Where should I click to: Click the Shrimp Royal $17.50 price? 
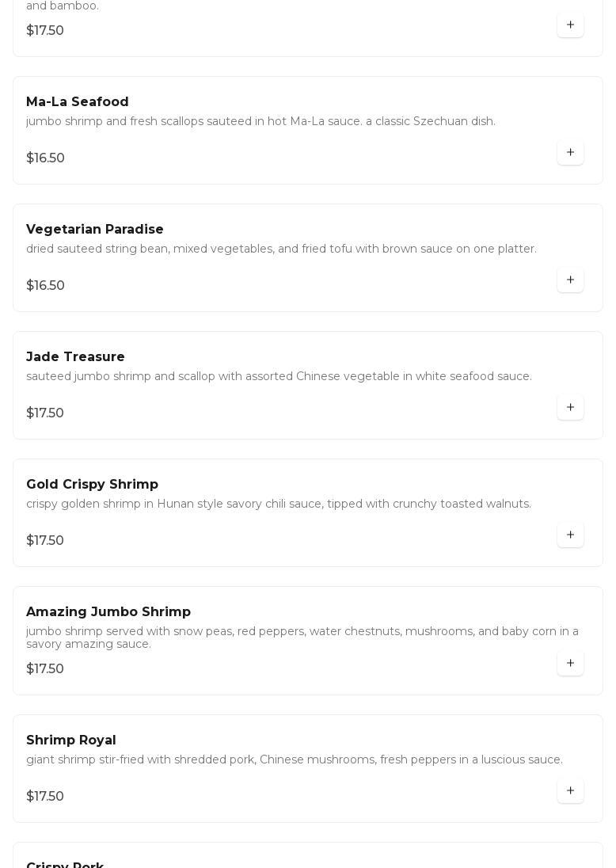45,797
